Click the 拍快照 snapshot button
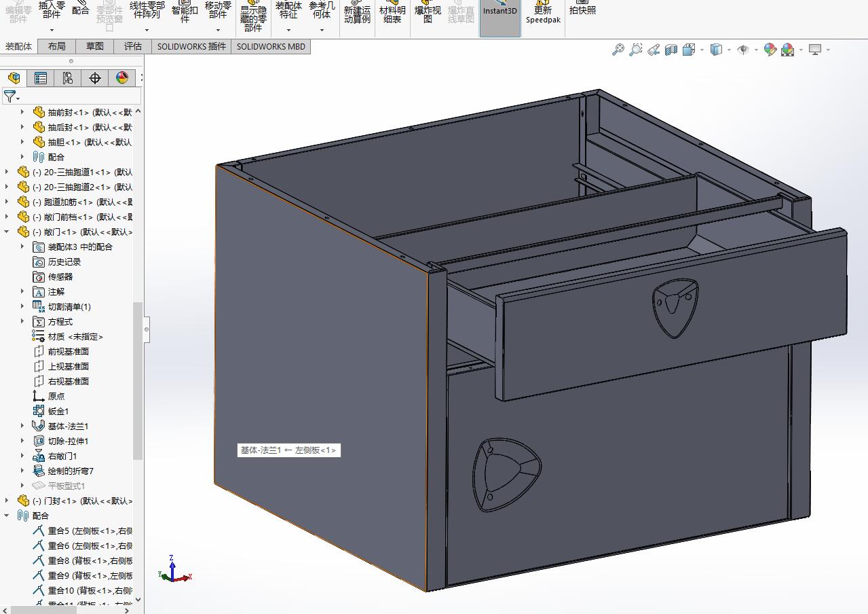Viewport: 868px width, 614px height. coord(582,8)
